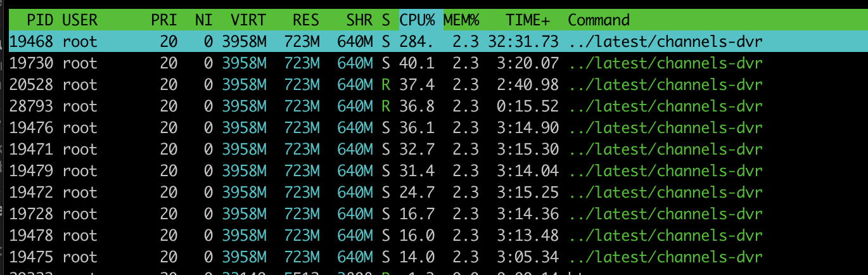Image resolution: width=868 pixels, height=275 pixels.
Task: Sort by the TIME+ column header
Action: click(x=528, y=20)
